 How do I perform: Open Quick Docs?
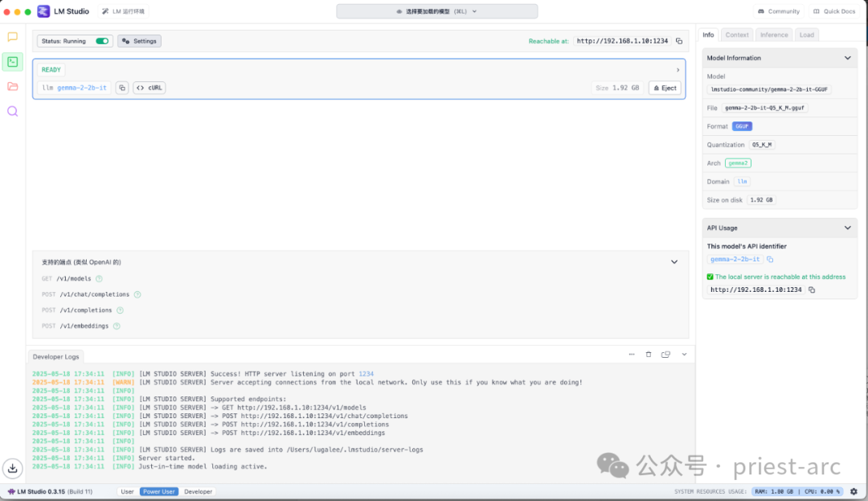[834, 11]
